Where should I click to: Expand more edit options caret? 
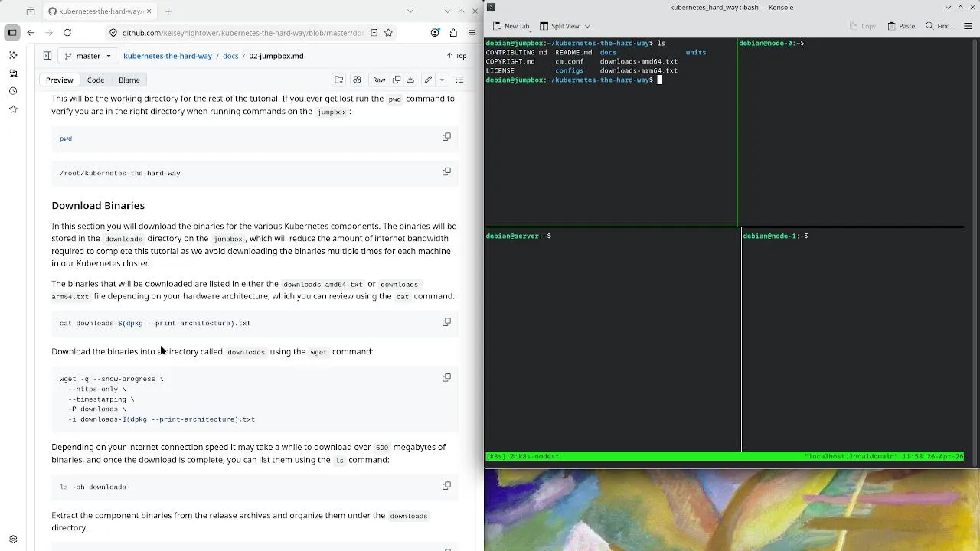click(442, 80)
